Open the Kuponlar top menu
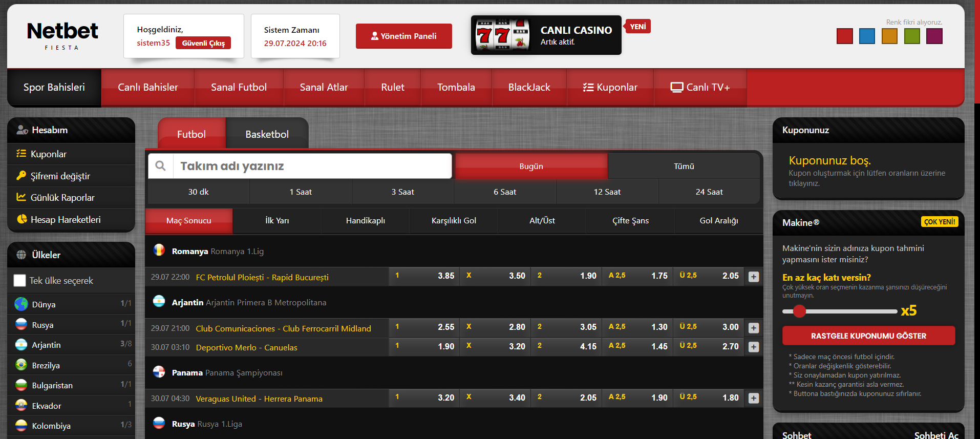This screenshot has height=439, width=980. (610, 88)
